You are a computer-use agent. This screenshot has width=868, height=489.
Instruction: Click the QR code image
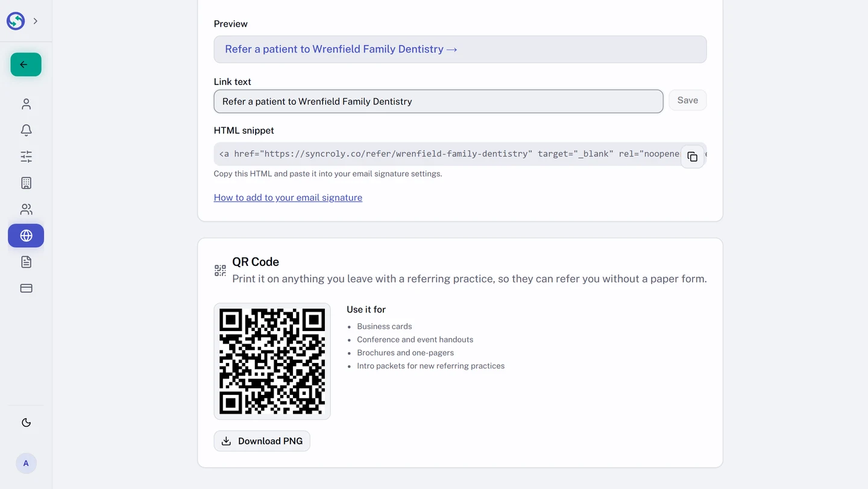(x=272, y=361)
